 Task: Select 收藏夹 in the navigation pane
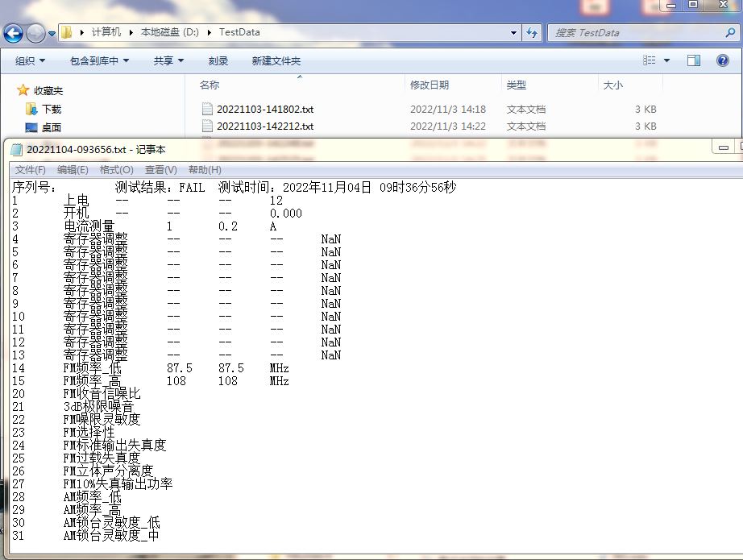click(x=48, y=90)
